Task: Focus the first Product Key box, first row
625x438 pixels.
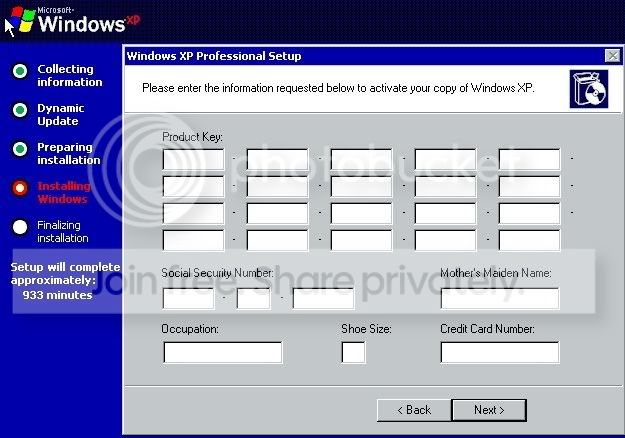Action: [x=193, y=159]
